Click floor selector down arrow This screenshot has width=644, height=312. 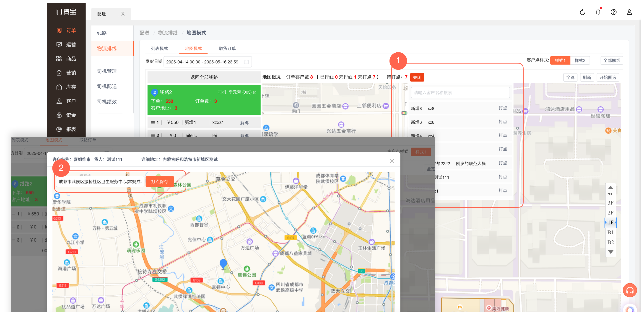[x=610, y=252]
